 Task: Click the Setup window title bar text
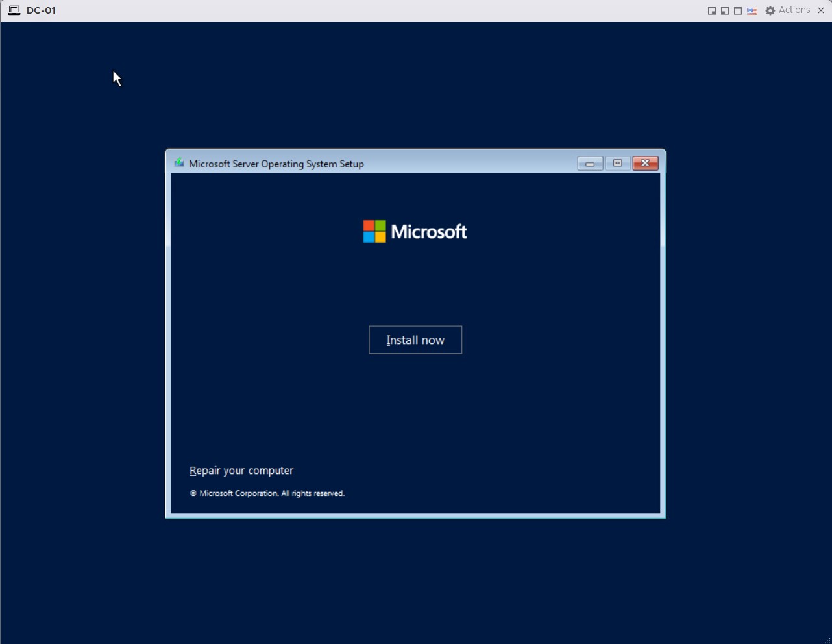pos(276,164)
